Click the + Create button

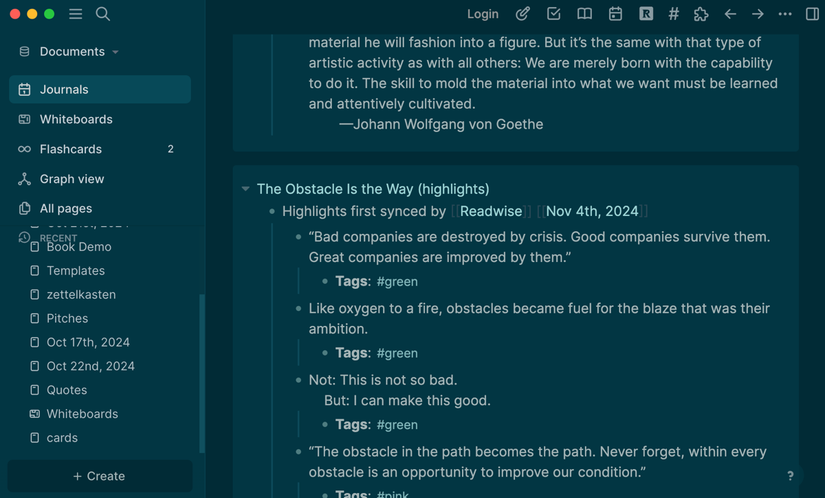click(x=100, y=476)
